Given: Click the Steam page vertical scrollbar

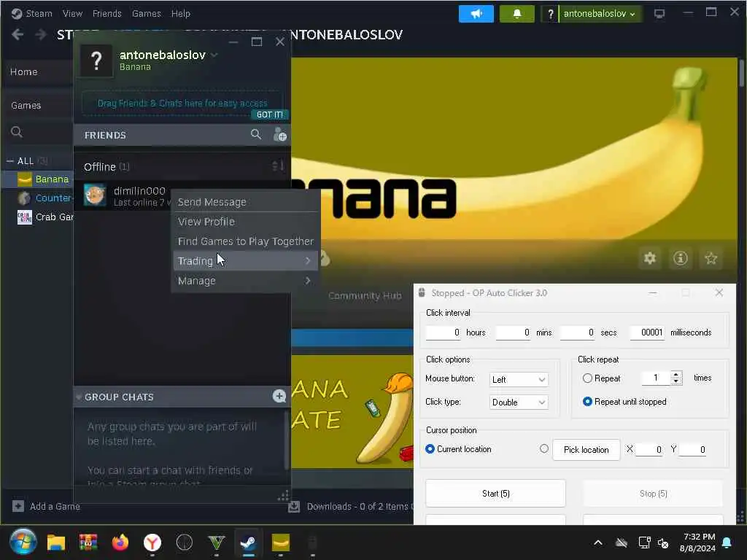Looking at the screenshot, I should click(x=741, y=74).
